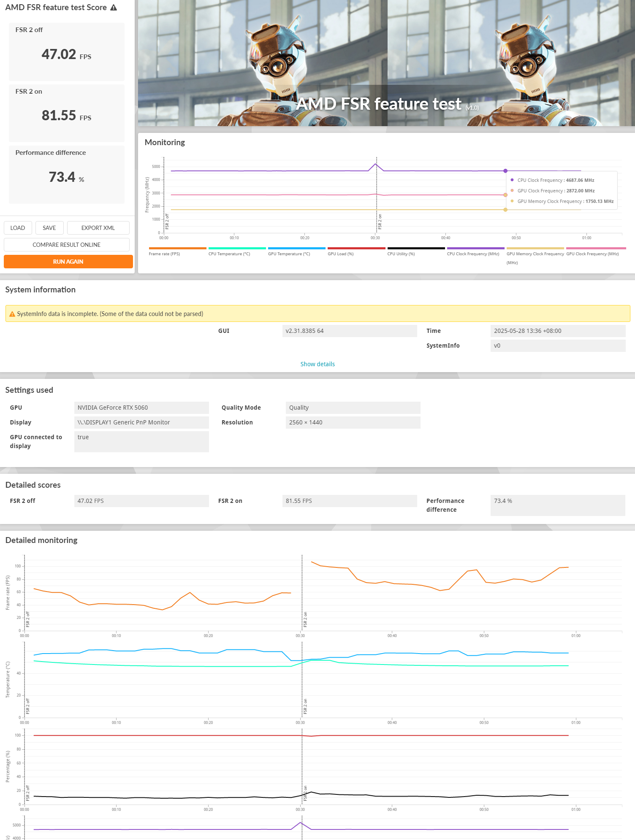Image resolution: width=635 pixels, height=840 pixels.
Task: Click the black CPU Utility color bar
Action: [x=416, y=248]
